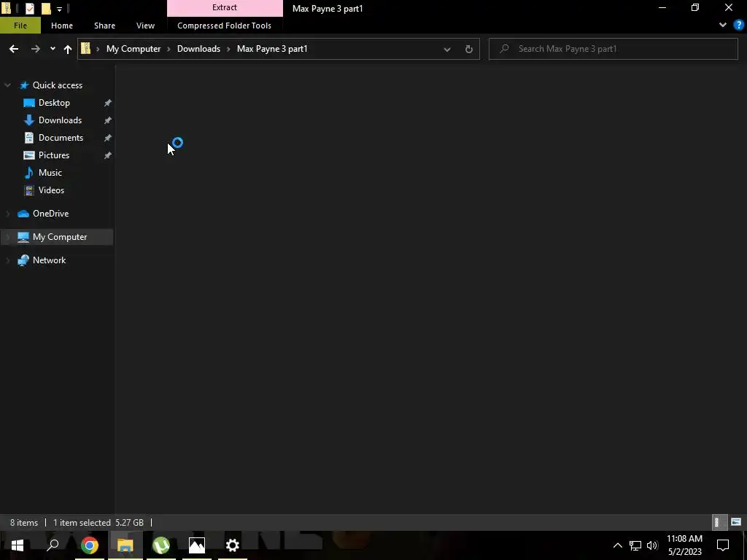Open Desktop from Quick access
Viewport: 747px width, 560px height.
54,103
